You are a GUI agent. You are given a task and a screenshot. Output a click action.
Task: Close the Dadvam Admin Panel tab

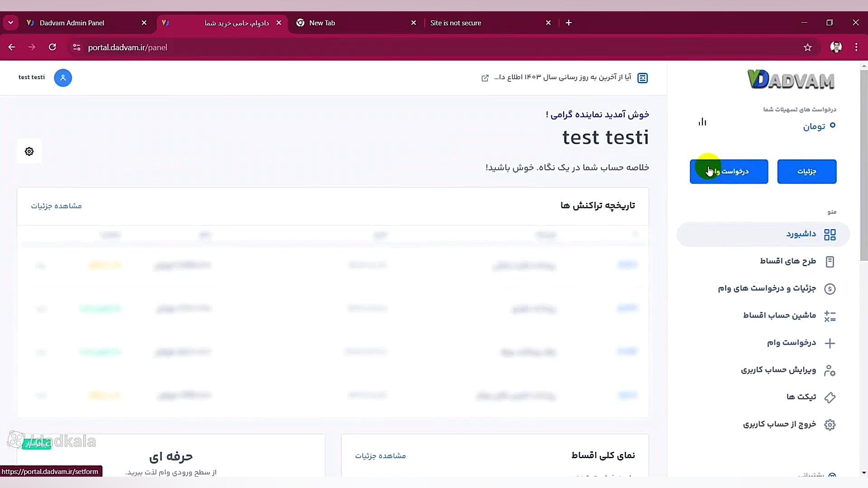coord(144,23)
